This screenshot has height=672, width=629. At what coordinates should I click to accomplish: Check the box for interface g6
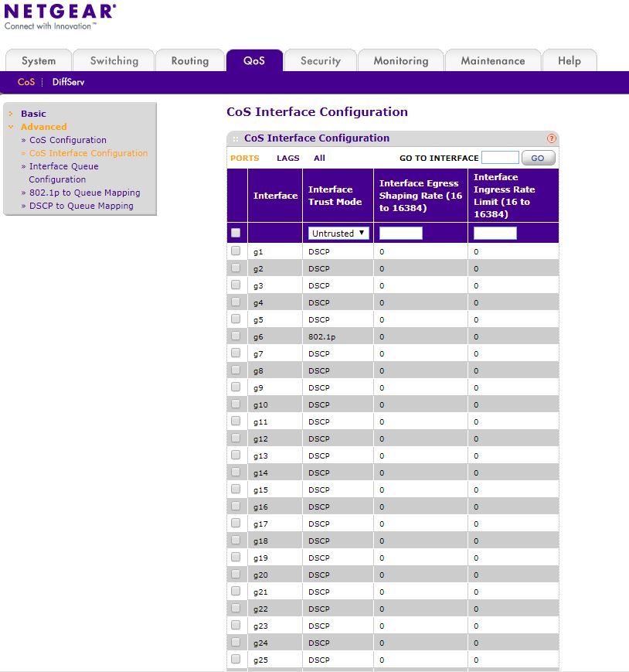click(236, 336)
